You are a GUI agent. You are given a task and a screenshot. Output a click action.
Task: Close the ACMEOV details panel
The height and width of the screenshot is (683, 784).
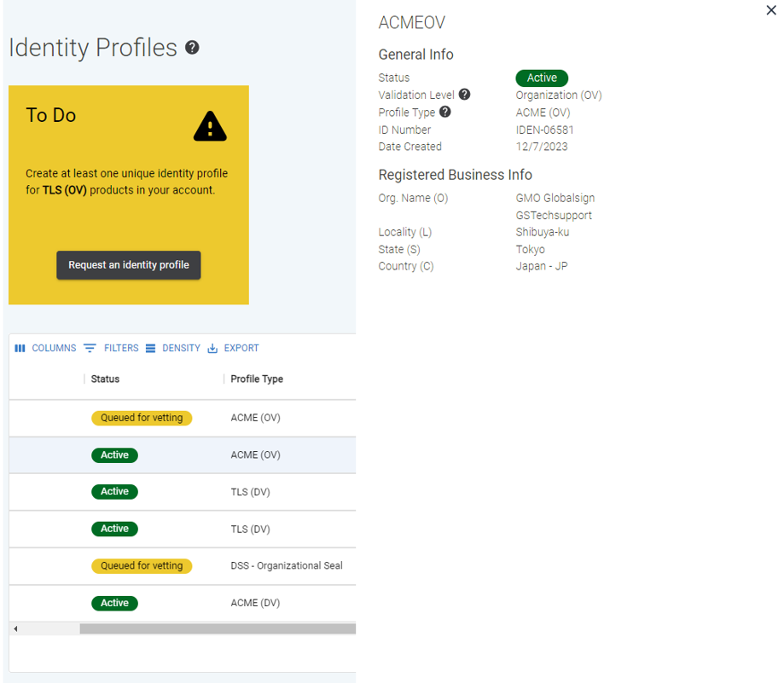[771, 10]
